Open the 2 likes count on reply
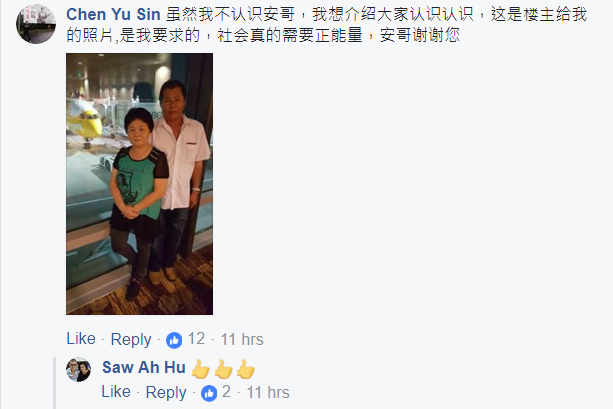 [226, 392]
